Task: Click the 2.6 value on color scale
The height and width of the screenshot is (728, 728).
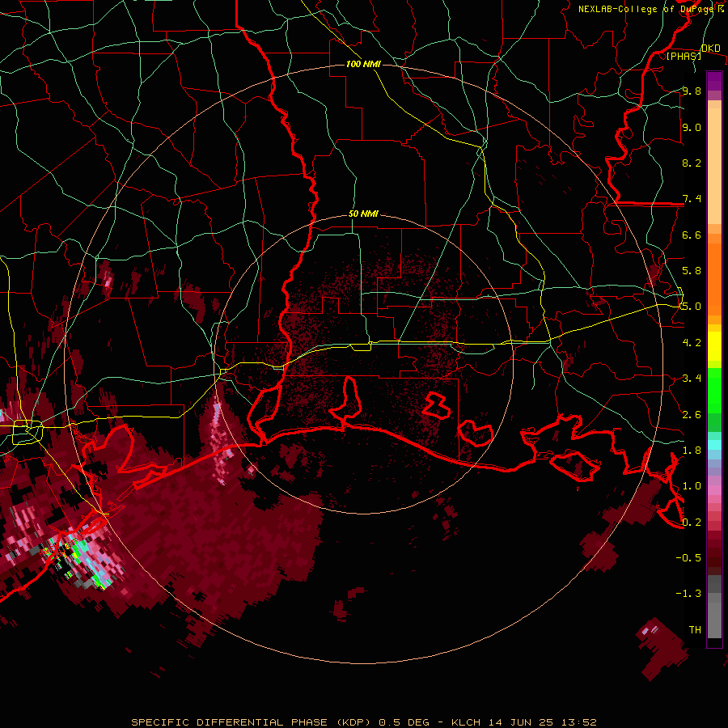Action: click(692, 415)
